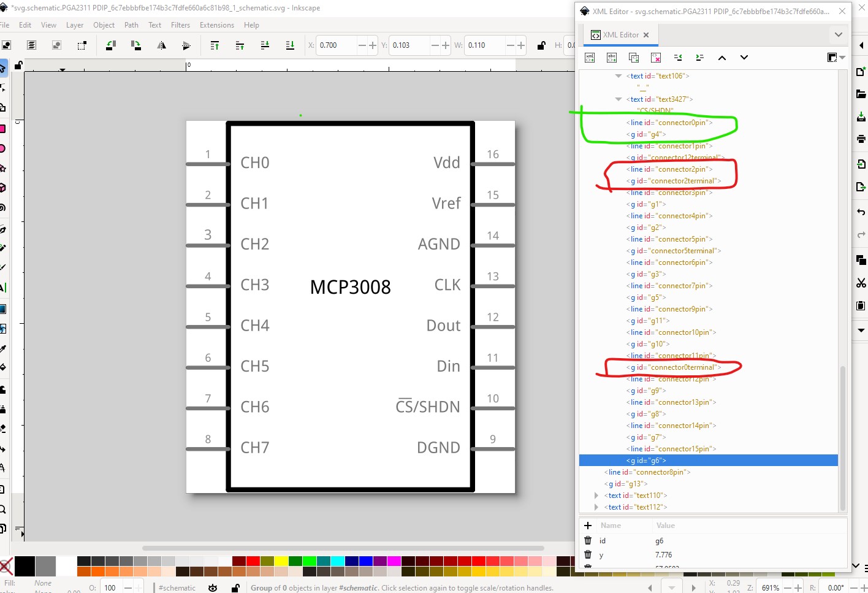The image size is (868, 593).
Task: Click the unindent node icon in XML Editor
Action: 678,58
